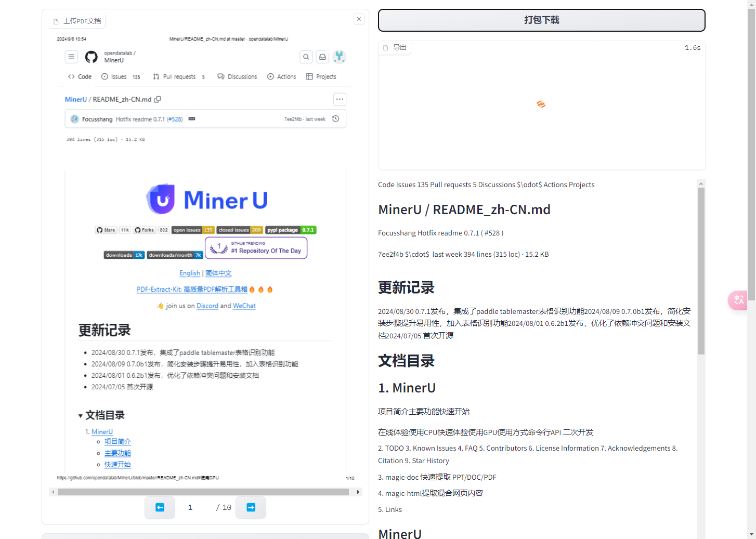The height and width of the screenshot is (539, 756).
Task: Click the user avatar in the PDF preview
Action: pos(340,57)
